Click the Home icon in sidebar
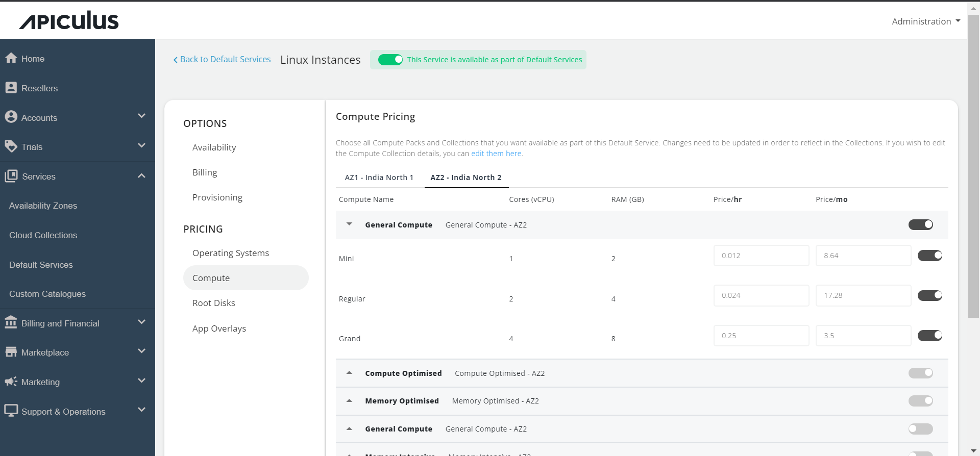 coord(11,58)
